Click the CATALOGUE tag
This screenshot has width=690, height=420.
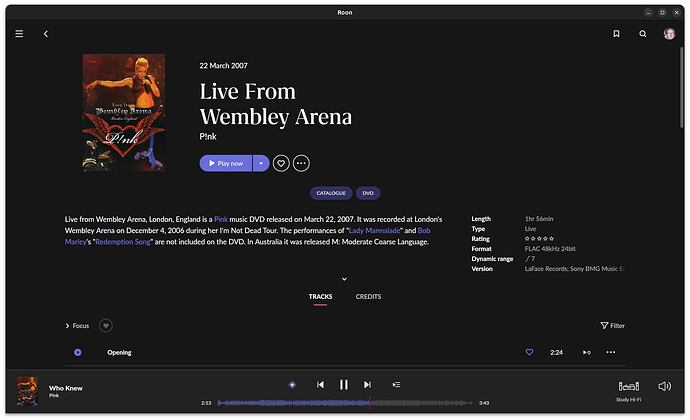click(331, 193)
